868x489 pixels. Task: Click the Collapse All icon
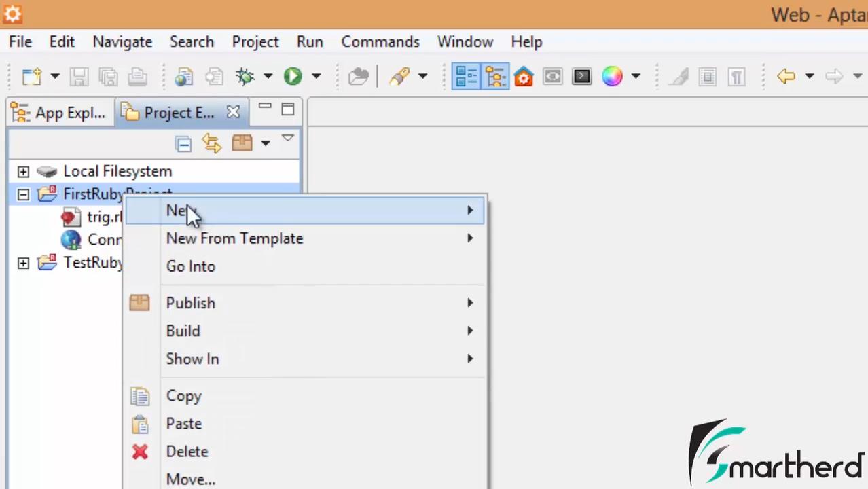click(183, 143)
